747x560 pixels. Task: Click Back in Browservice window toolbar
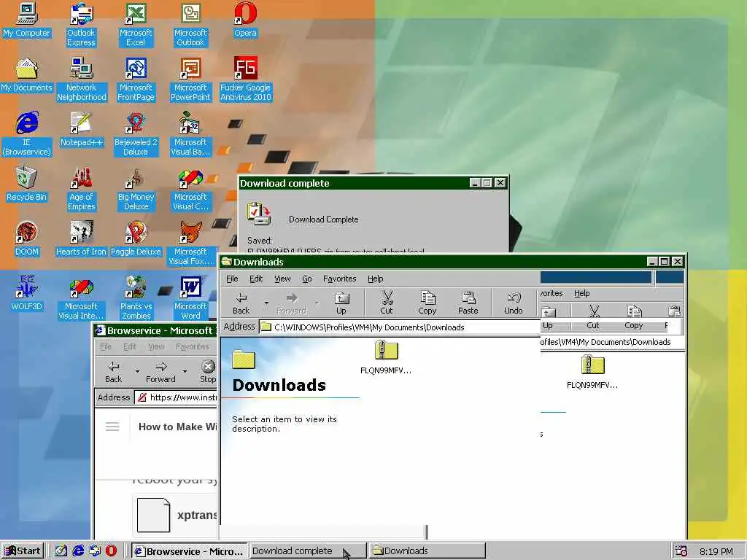(113, 371)
